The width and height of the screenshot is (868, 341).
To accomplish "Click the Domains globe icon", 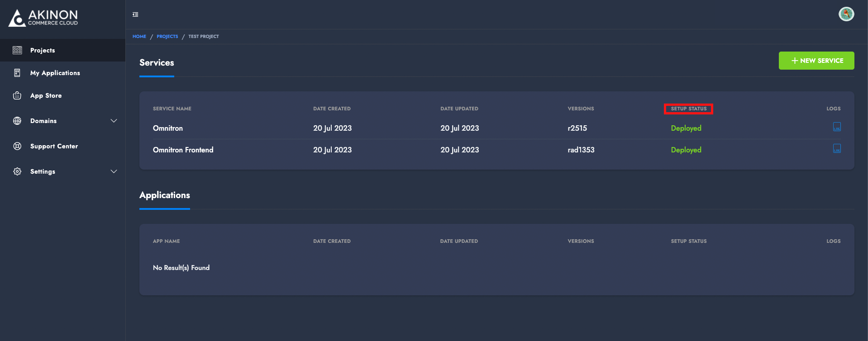I will (x=17, y=121).
